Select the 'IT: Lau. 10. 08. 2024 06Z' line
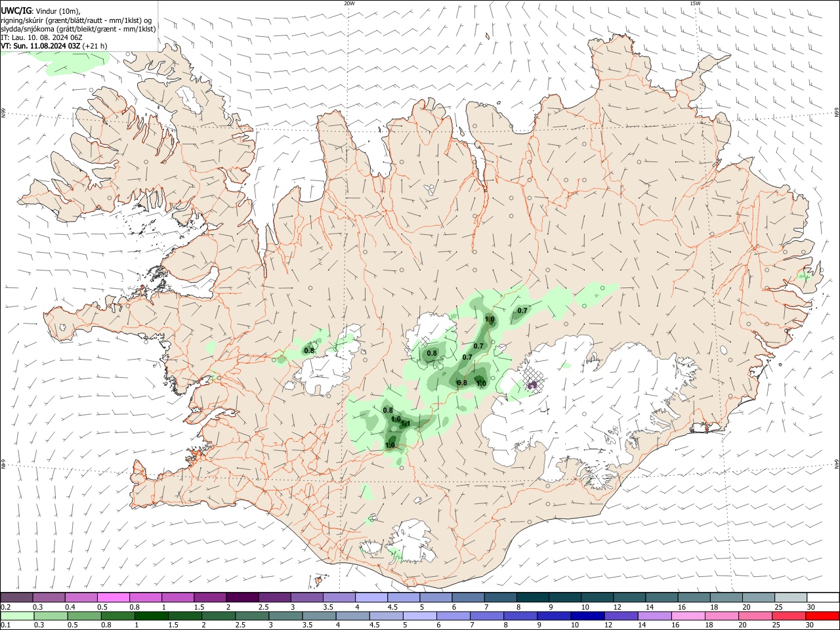This screenshot has width=840, height=630. coord(40,37)
